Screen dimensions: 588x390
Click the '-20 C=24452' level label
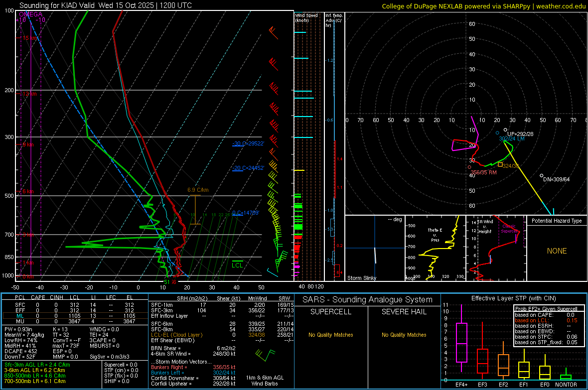click(248, 168)
